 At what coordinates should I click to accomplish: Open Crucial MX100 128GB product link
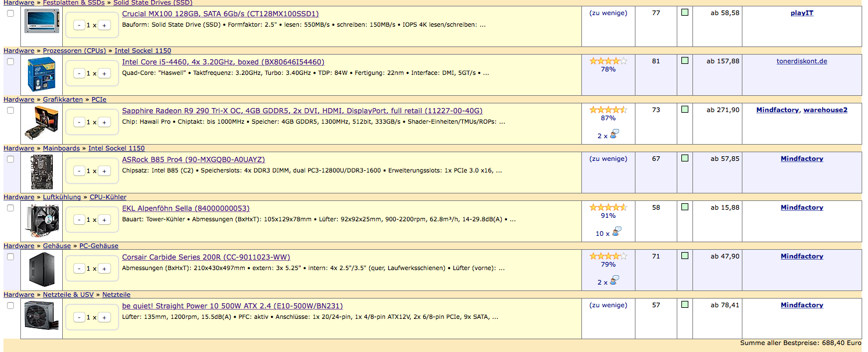pyautogui.click(x=220, y=13)
